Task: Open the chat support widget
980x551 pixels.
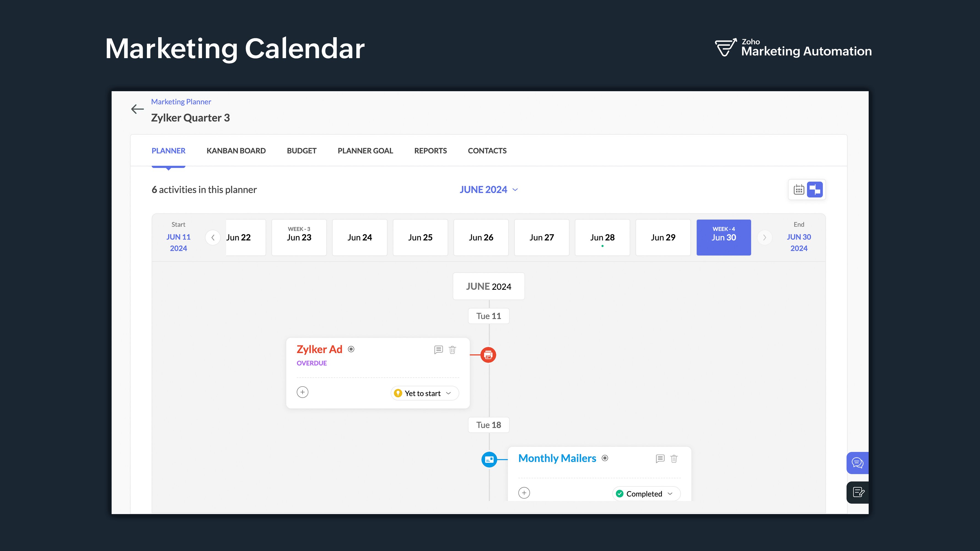Action: (x=858, y=463)
